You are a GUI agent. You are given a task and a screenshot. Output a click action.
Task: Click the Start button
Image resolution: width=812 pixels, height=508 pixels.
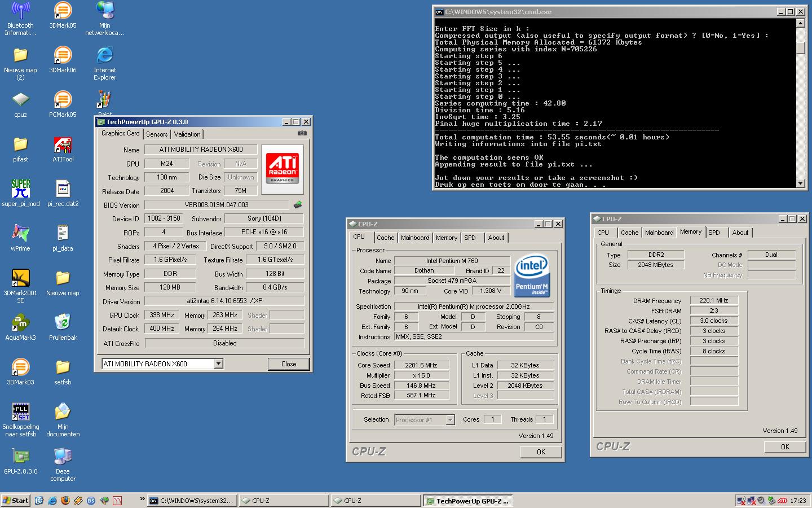16,500
